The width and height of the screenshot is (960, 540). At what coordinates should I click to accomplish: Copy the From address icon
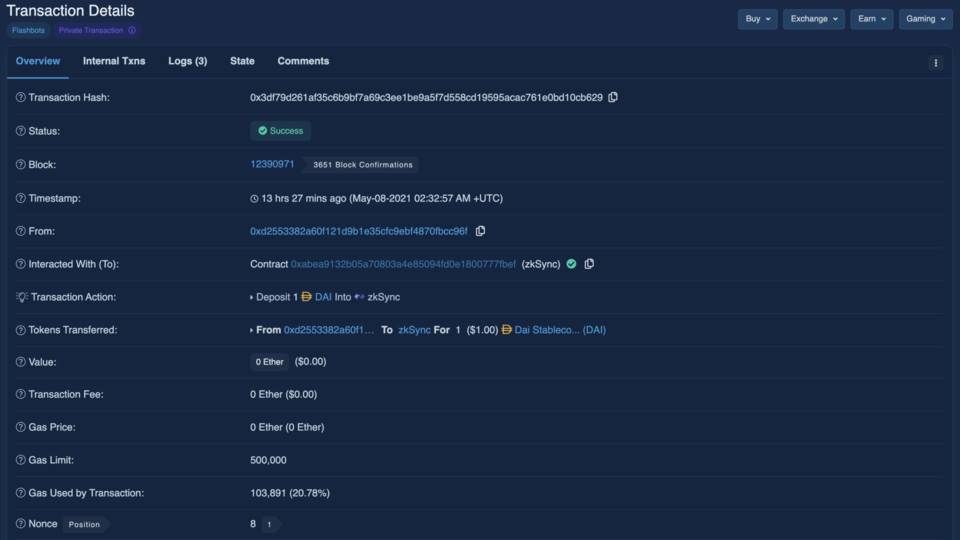481,231
